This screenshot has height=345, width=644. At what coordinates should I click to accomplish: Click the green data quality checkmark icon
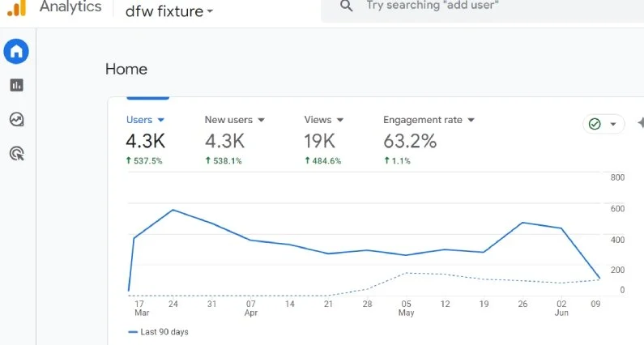595,124
